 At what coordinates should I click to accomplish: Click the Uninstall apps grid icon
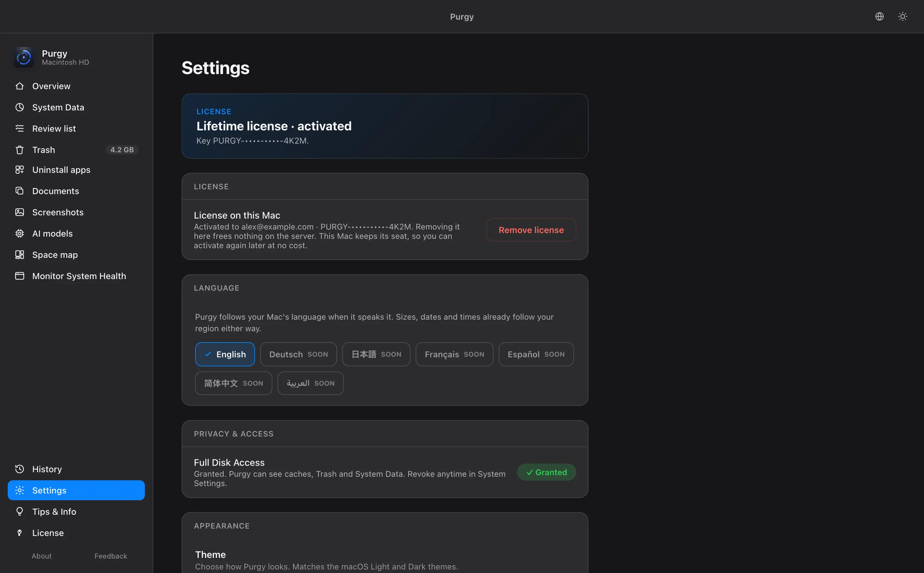coord(20,169)
